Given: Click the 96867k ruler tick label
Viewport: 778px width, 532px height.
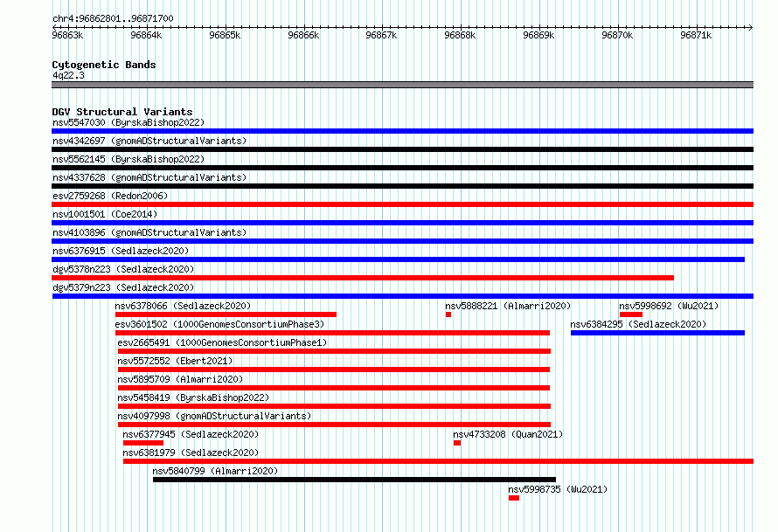Looking at the screenshot, I should click(381, 35).
